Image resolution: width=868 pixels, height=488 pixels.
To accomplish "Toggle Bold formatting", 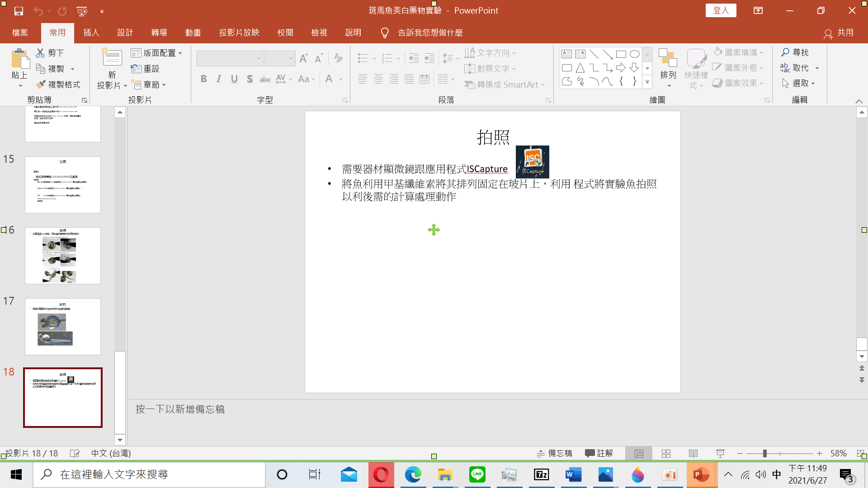I will (203, 79).
